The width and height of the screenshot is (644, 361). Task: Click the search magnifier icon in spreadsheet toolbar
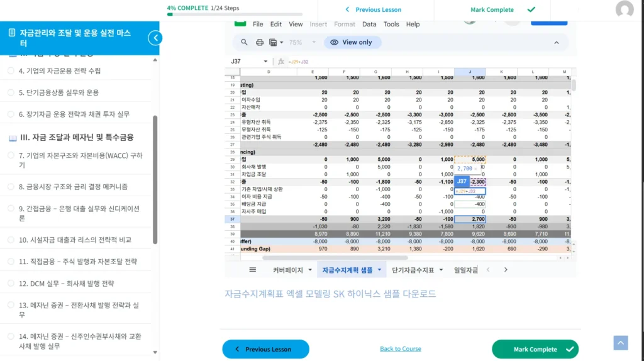pyautogui.click(x=244, y=42)
